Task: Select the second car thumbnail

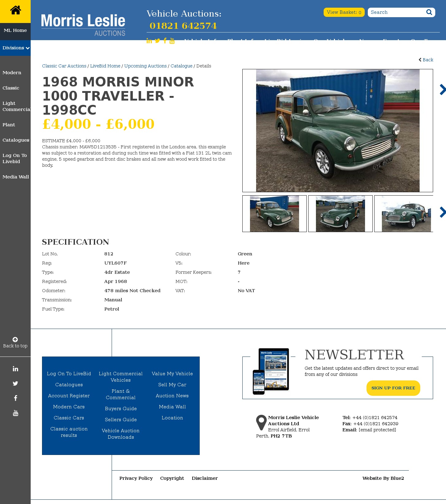Action: tap(340, 214)
